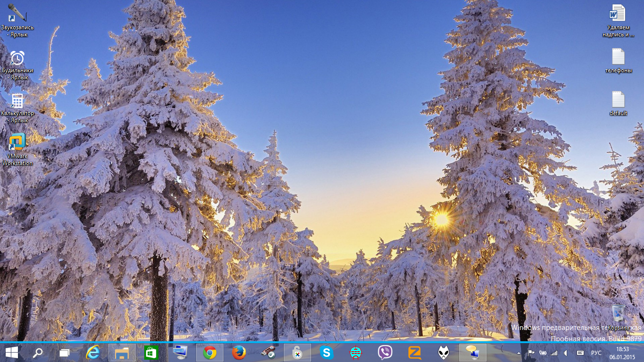Select the VMware Workstation desktop shortcut
Image resolution: width=644 pixels, height=362 pixels.
click(17, 148)
